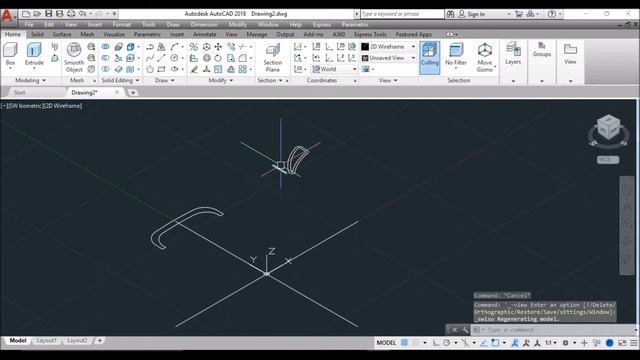640x360 pixels.
Task: Expand the Modify panel
Action: pyautogui.click(x=221, y=80)
